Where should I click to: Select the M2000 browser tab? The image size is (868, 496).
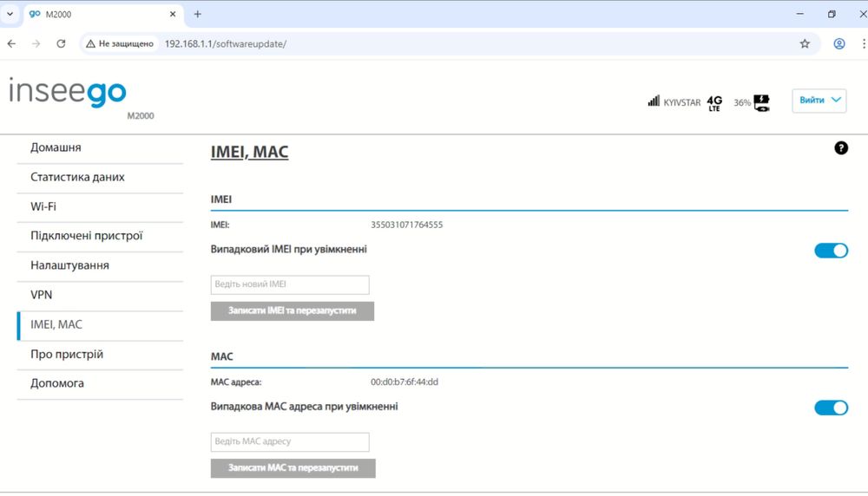click(102, 15)
